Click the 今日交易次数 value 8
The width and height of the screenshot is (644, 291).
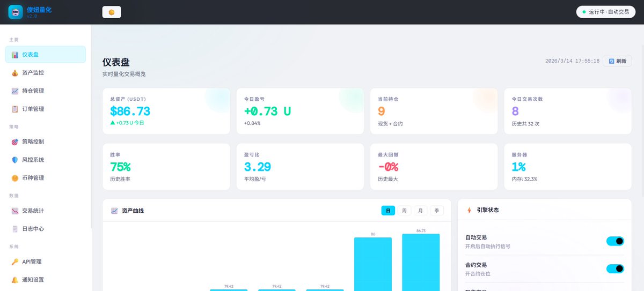pyautogui.click(x=515, y=111)
